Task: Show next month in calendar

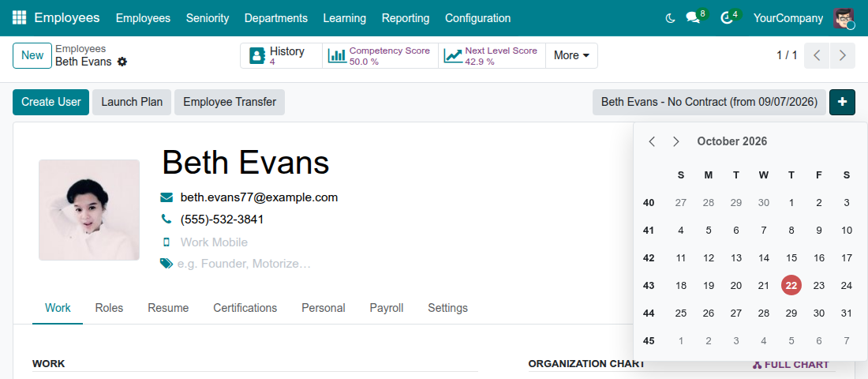Action: [x=676, y=141]
